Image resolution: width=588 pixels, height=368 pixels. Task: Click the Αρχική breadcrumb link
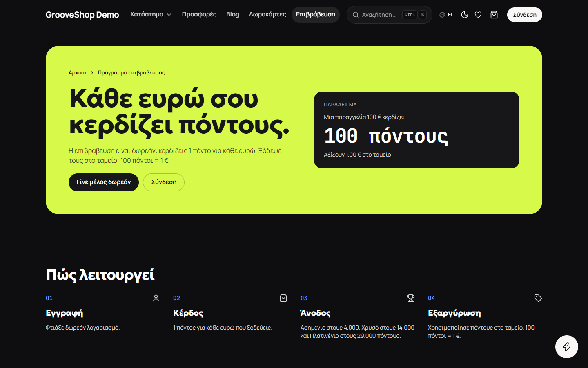pyautogui.click(x=78, y=72)
